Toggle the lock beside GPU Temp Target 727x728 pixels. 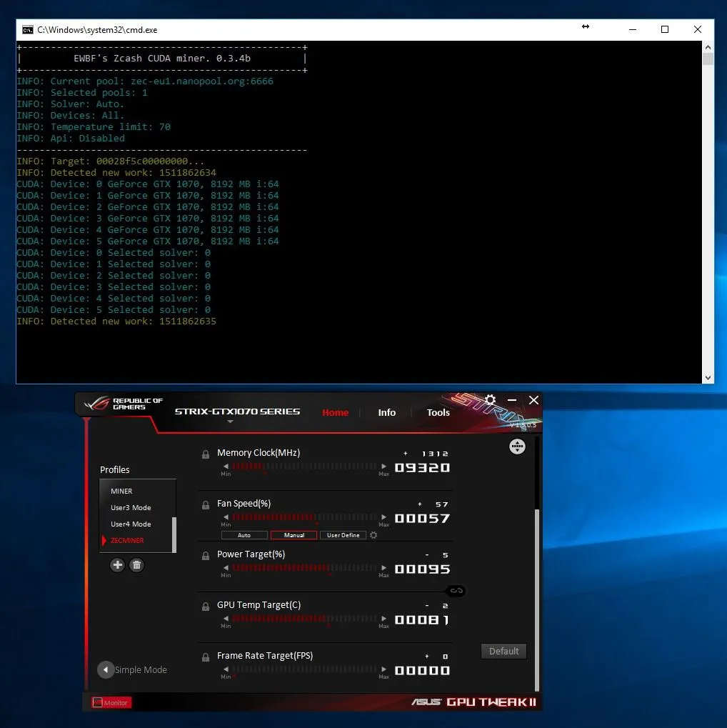click(206, 607)
